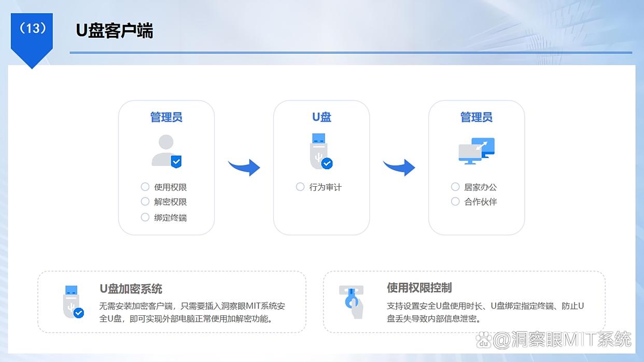
Task: Click the 使用权限 label text
Action: click(x=170, y=187)
